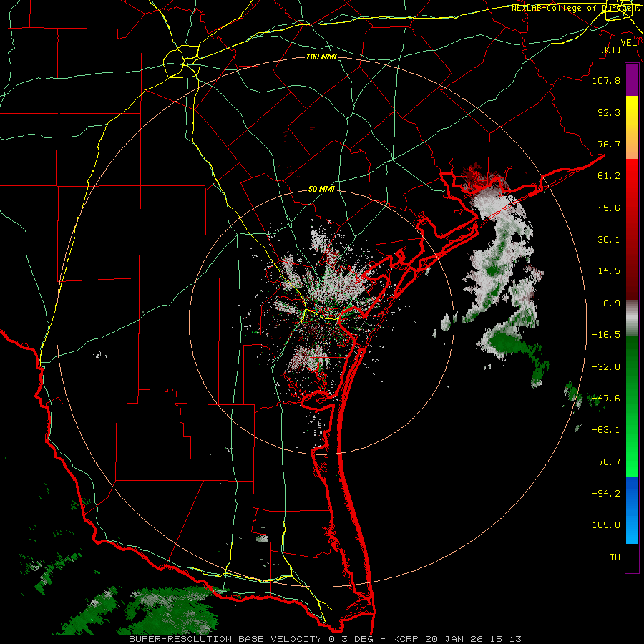Click the -78.7 legend value
The image size is (644, 644).
tap(606, 462)
